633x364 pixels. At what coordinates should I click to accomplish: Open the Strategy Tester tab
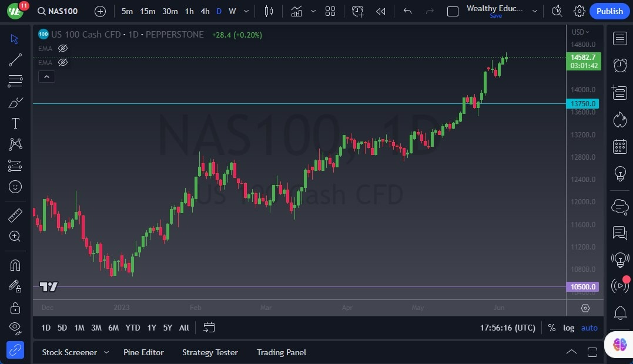click(x=209, y=352)
